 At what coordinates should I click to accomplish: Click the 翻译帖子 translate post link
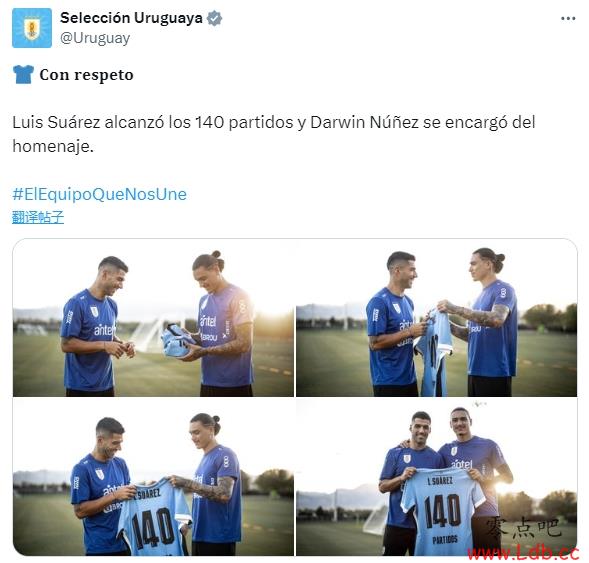38,217
